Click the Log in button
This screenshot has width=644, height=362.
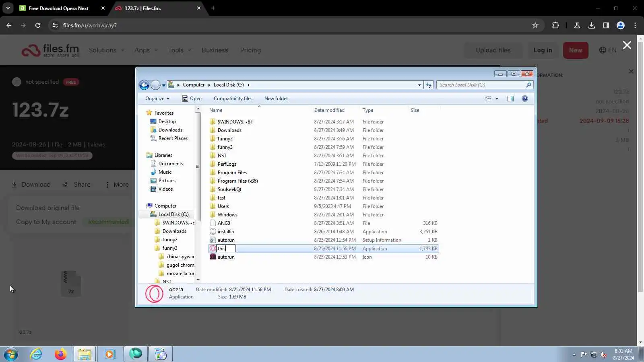coord(543,50)
